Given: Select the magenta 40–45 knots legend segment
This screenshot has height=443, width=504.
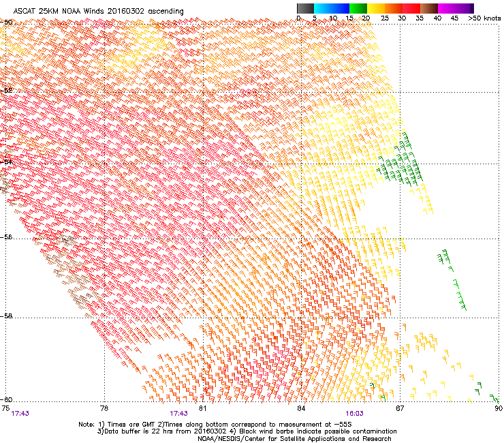Looking at the screenshot, I should (x=447, y=8).
